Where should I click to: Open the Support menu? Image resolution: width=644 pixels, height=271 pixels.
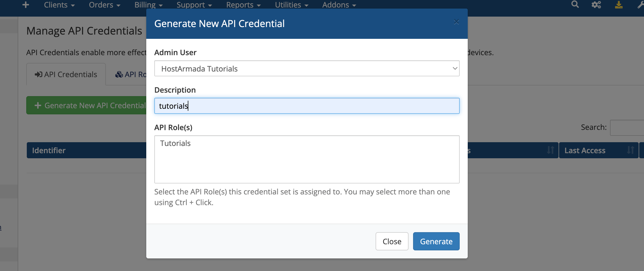194,5
